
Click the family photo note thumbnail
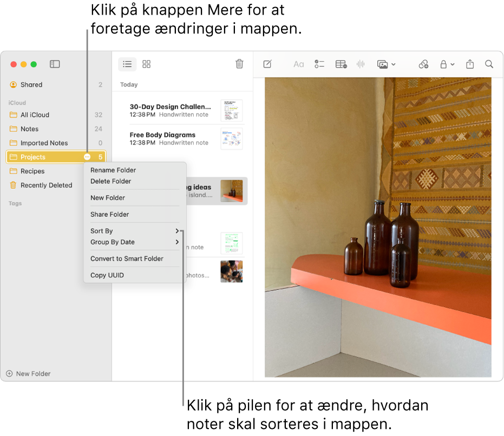point(232,272)
